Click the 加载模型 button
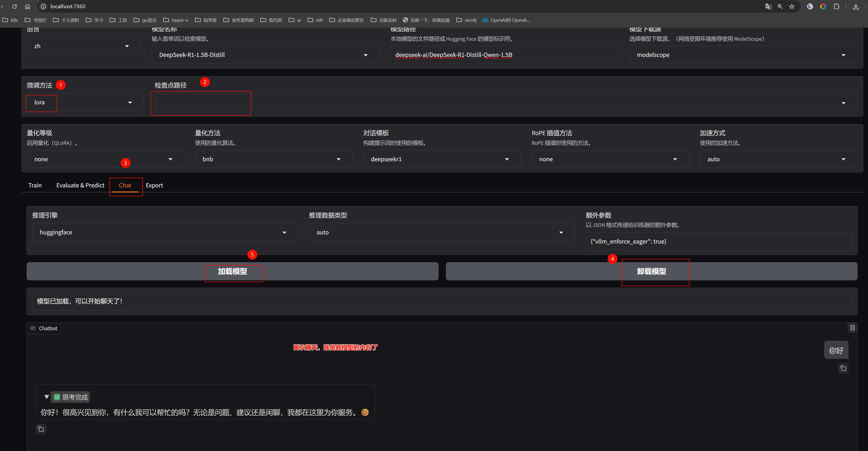This screenshot has height=451, width=868. [x=232, y=271]
